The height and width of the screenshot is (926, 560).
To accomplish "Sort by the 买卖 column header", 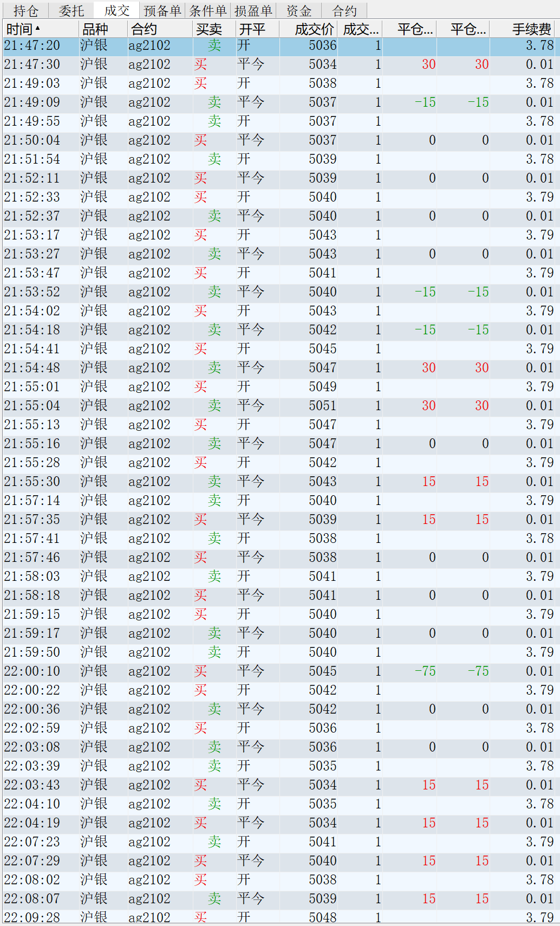I will pos(214,29).
